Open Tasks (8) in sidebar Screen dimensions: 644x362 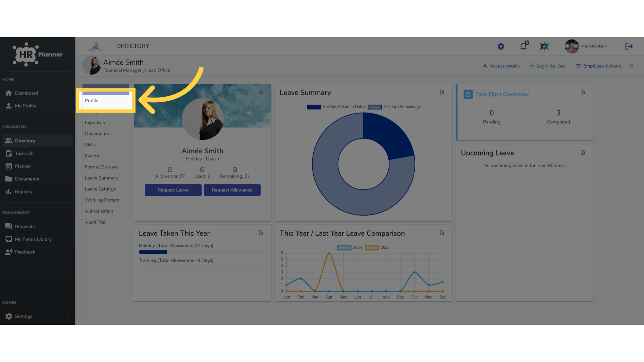37,154
